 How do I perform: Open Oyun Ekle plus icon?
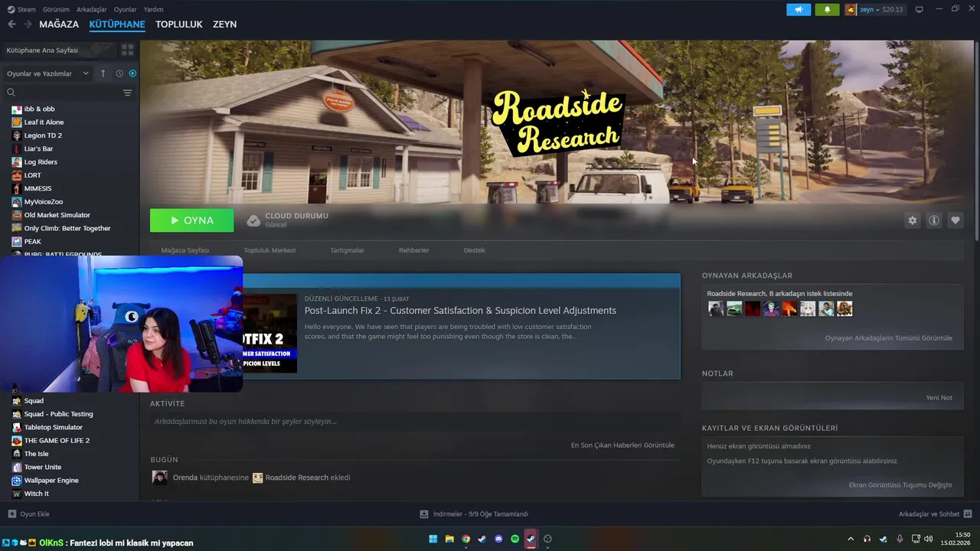[11, 514]
